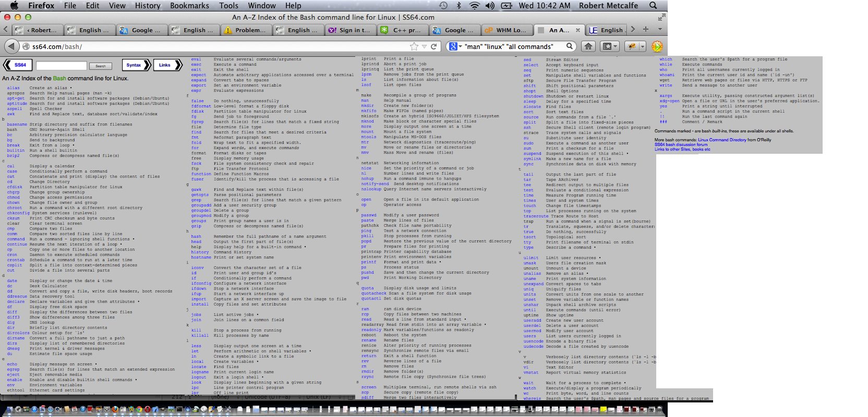Image resolution: width=868 pixels, height=417 pixels.
Task: Switch to the 'WHM Lo...' tab
Action: (506, 30)
